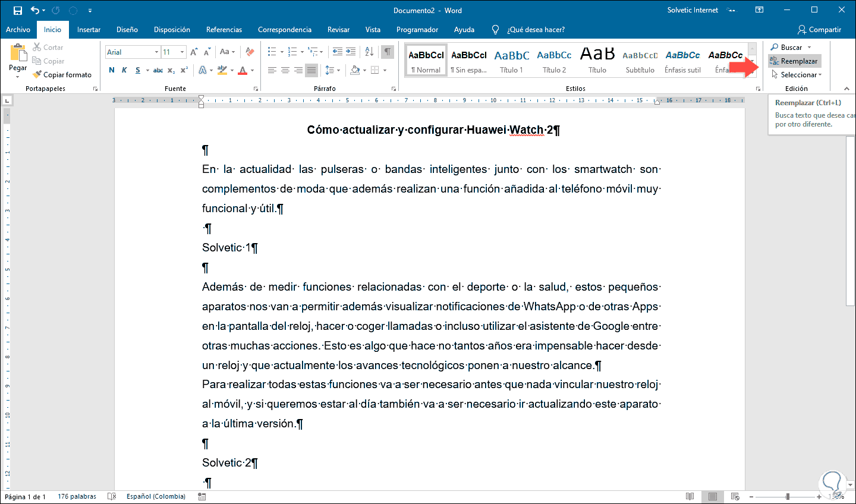Screen dimensions: 856x504
Task: Decrease paragraph indent
Action: tap(338, 52)
